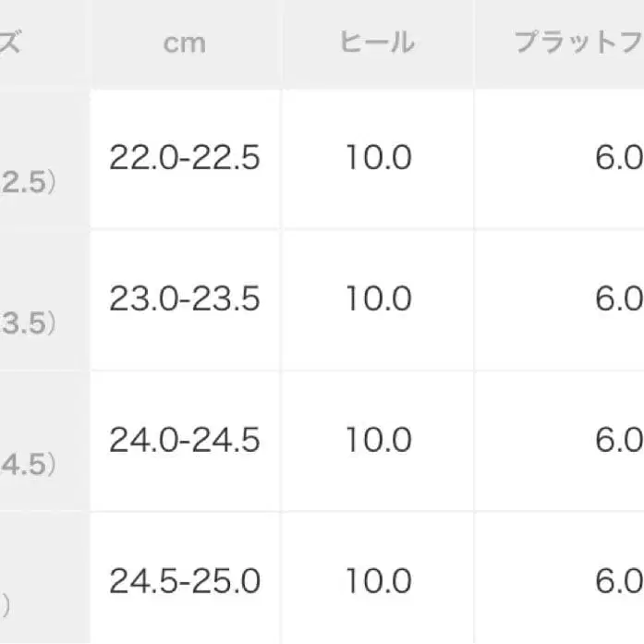Click platform value 6.0 in 23.0-23.5 row
Viewport: 644px width, 644px height.
[618, 299]
